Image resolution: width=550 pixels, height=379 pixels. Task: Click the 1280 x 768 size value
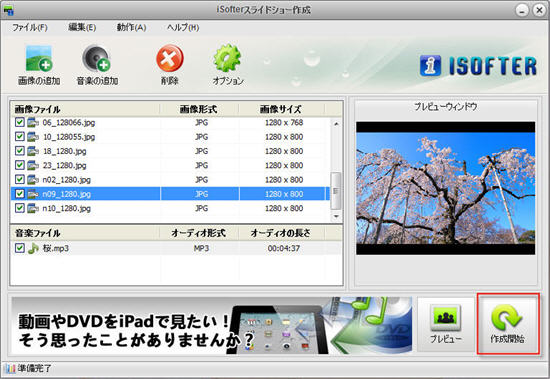pyautogui.click(x=284, y=122)
